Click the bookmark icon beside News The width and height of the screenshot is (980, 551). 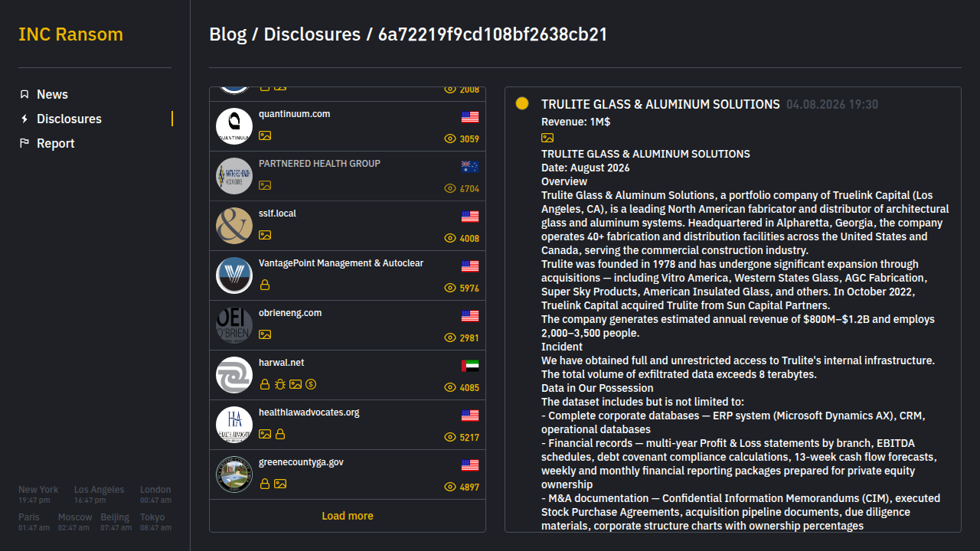pos(24,94)
